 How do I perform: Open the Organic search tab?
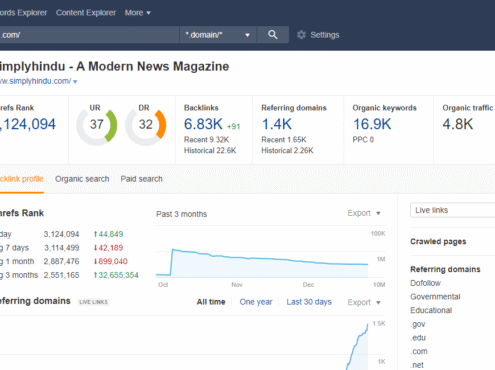pos(82,179)
